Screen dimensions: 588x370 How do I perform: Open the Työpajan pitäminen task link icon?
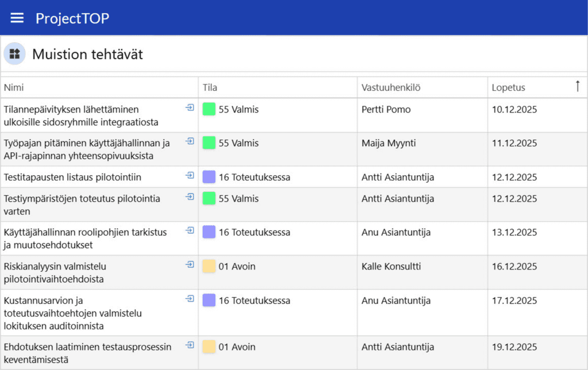click(189, 141)
